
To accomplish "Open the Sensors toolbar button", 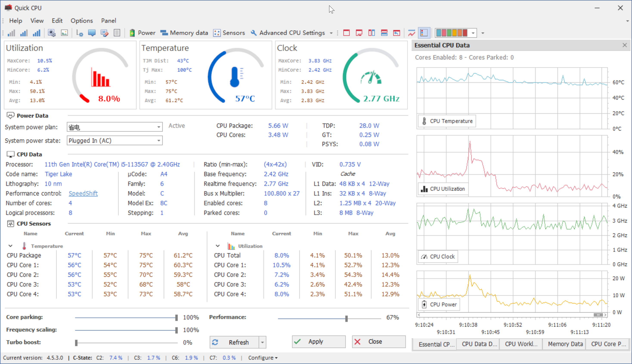I will tap(229, 33).
